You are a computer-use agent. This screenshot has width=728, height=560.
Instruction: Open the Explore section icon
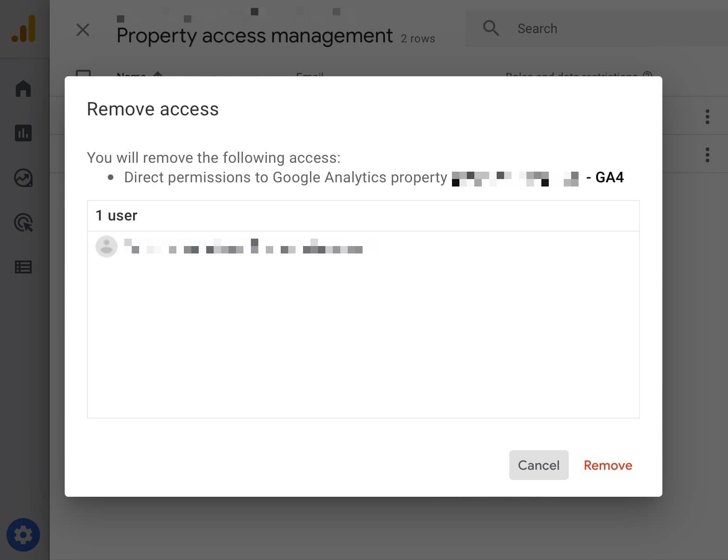(23, 178)
